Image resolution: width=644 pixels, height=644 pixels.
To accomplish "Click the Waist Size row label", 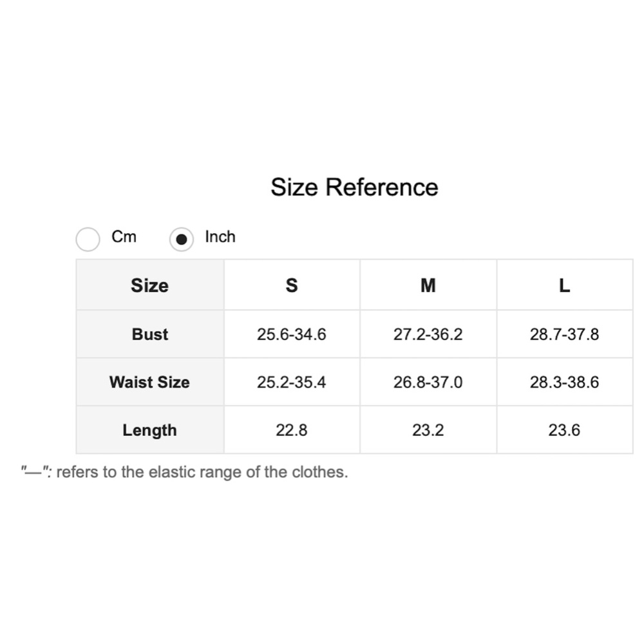I will (x=149, y=382).
